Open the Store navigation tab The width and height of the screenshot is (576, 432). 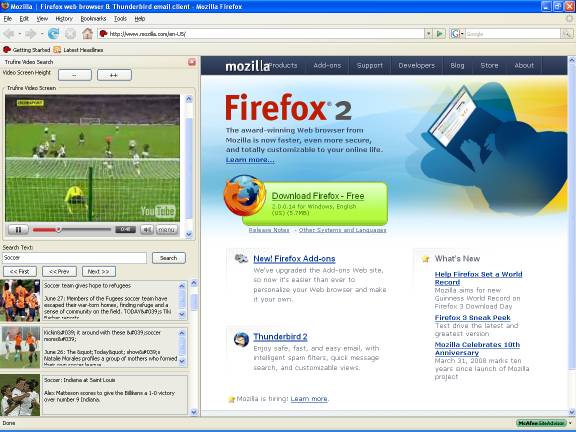pos(489,65)
